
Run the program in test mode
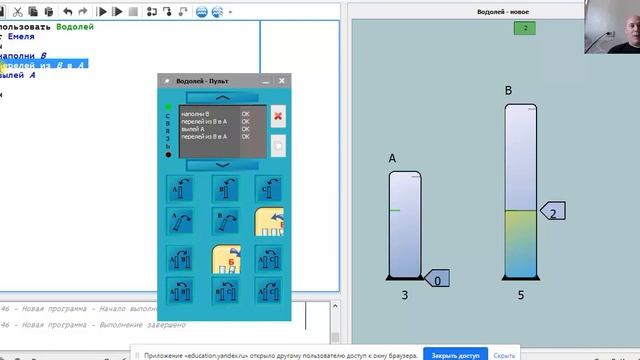tap(117, 12)
